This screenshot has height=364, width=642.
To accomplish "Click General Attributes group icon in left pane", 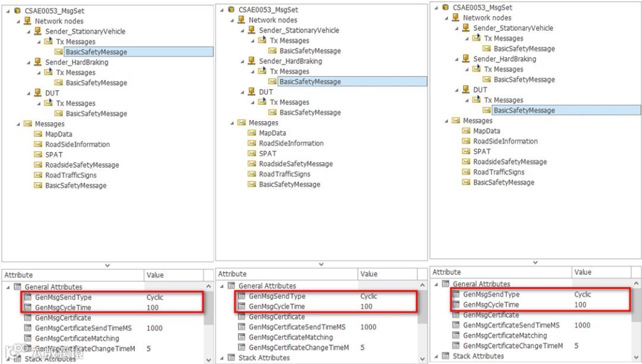I will coord(18,287).
